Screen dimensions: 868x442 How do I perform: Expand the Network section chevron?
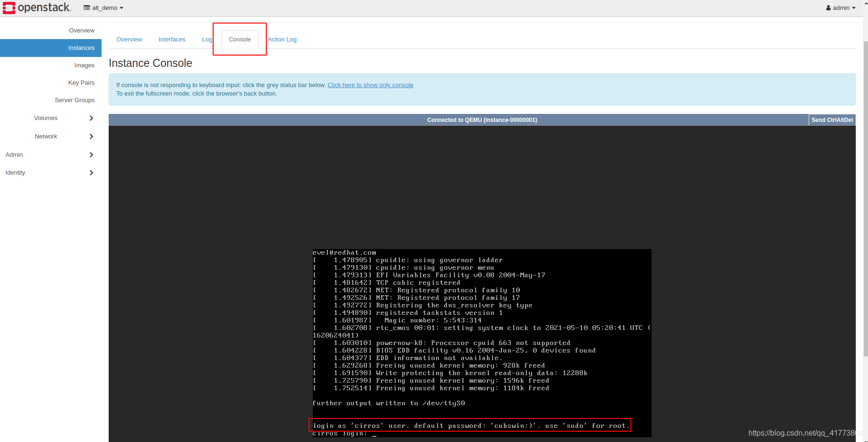pos(91,137)
